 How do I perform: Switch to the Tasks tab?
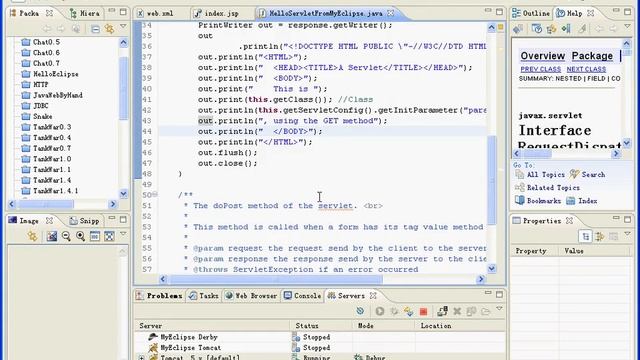(204, 296)
